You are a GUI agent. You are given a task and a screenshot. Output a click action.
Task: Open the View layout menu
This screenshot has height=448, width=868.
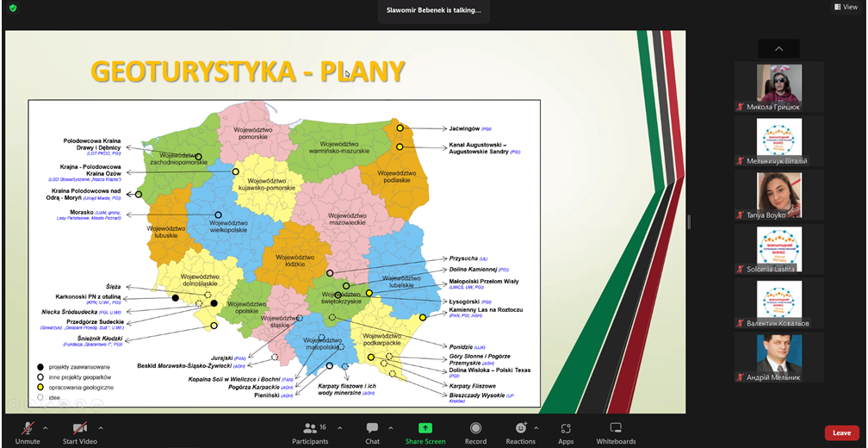point(845,7)
